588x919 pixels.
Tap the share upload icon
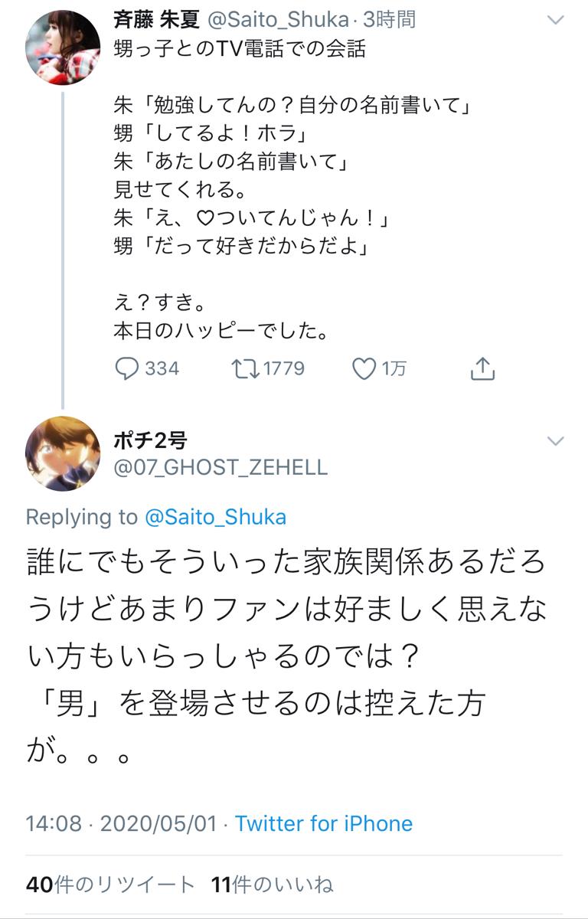click(482, 369)
